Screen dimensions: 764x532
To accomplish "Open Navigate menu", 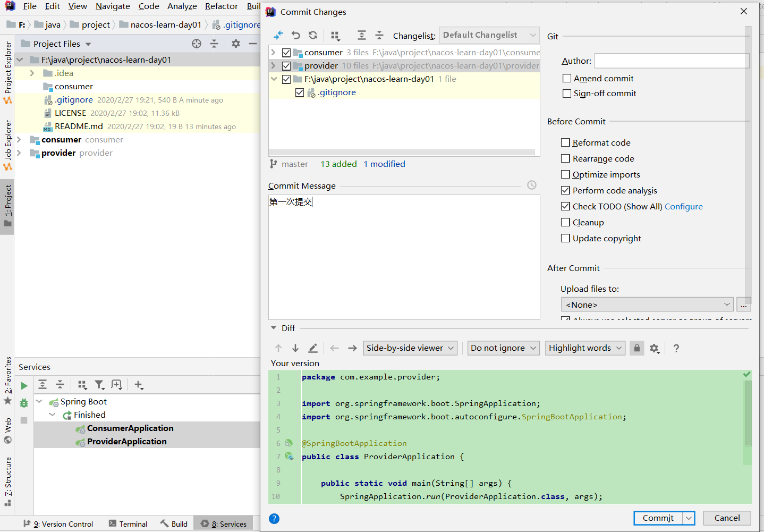I will point(113,6).
